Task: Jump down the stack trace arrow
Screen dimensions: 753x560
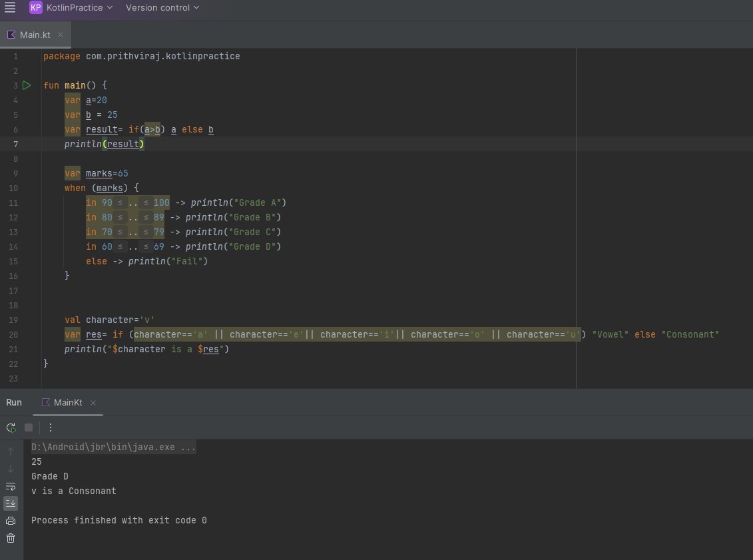Action: pos(11,469)
